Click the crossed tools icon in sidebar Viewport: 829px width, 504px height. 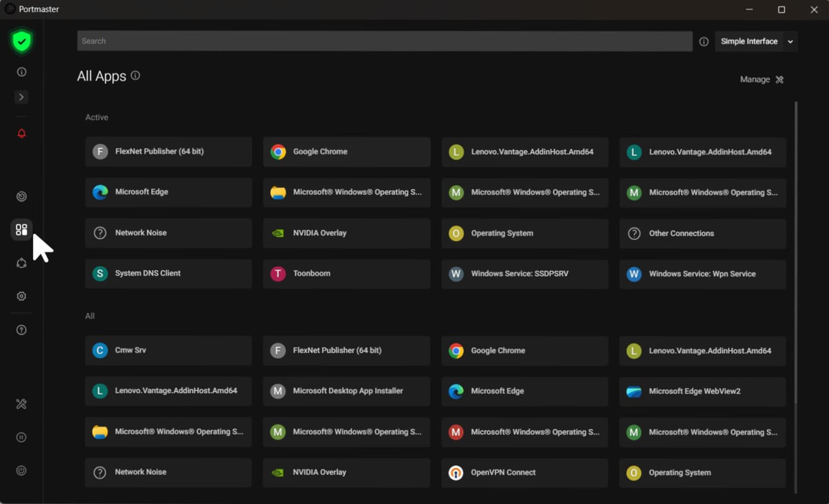point(22,404)
